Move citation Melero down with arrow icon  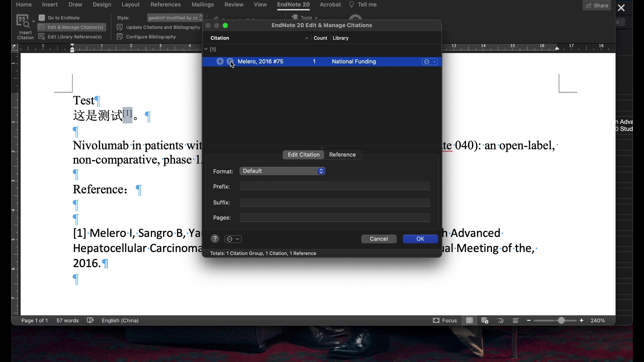point(220,61)
